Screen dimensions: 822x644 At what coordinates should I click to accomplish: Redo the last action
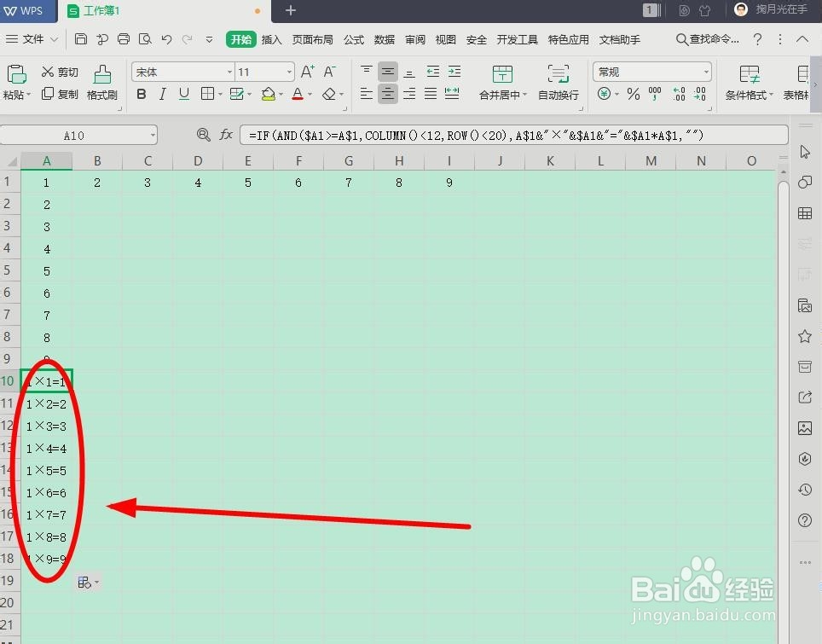point(187,39)
